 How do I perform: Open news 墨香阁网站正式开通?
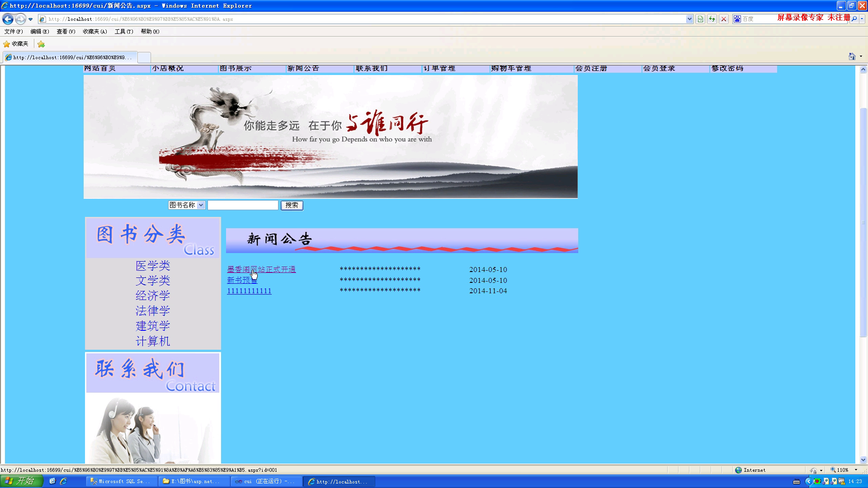pyautogui.click(x=261, y=269)
